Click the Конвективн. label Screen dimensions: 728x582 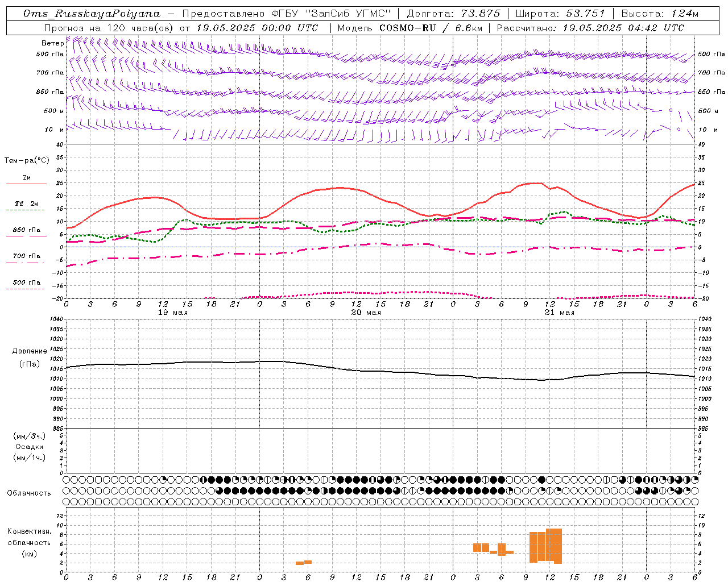(x=30, y=531)
